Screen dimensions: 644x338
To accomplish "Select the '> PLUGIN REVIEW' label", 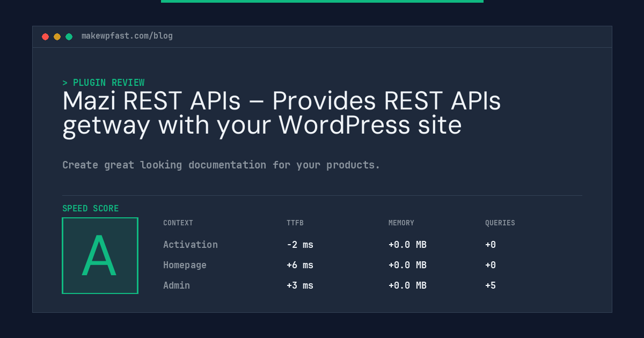I will (x=104, y=83).
